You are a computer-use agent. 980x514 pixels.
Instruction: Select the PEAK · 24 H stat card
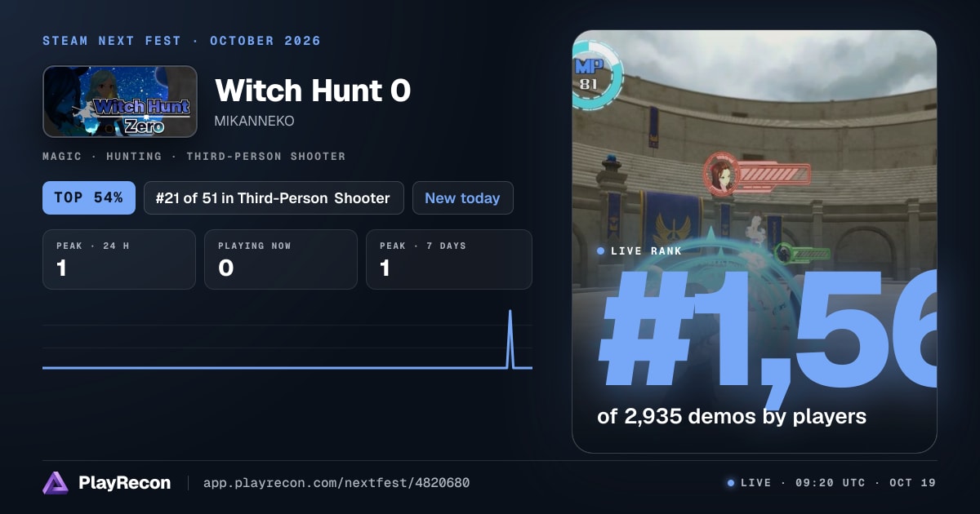click(119, 259)
